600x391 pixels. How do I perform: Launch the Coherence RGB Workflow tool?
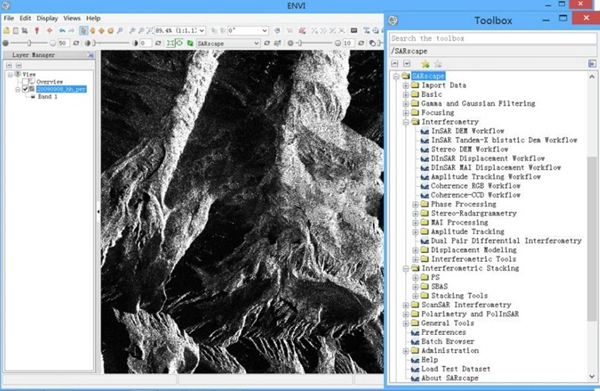click(x=476, y=186)
